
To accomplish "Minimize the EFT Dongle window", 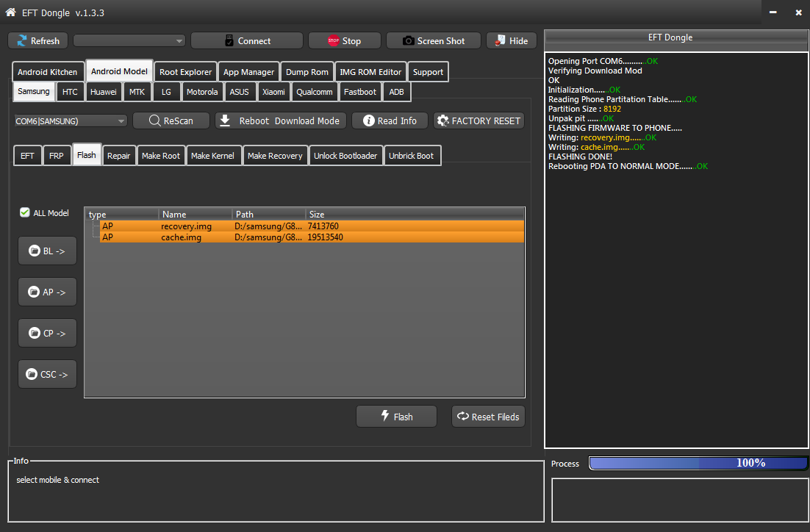I will (773, 12).
